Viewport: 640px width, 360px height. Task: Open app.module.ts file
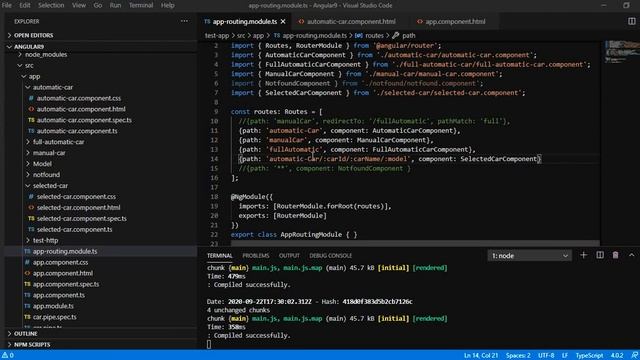53,306
